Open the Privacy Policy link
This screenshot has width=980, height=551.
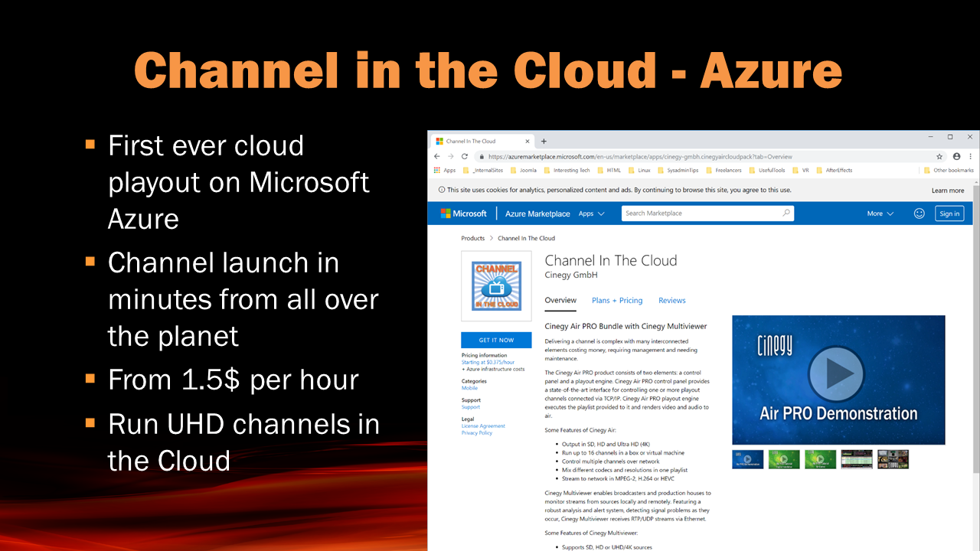[x=477, y=433]
